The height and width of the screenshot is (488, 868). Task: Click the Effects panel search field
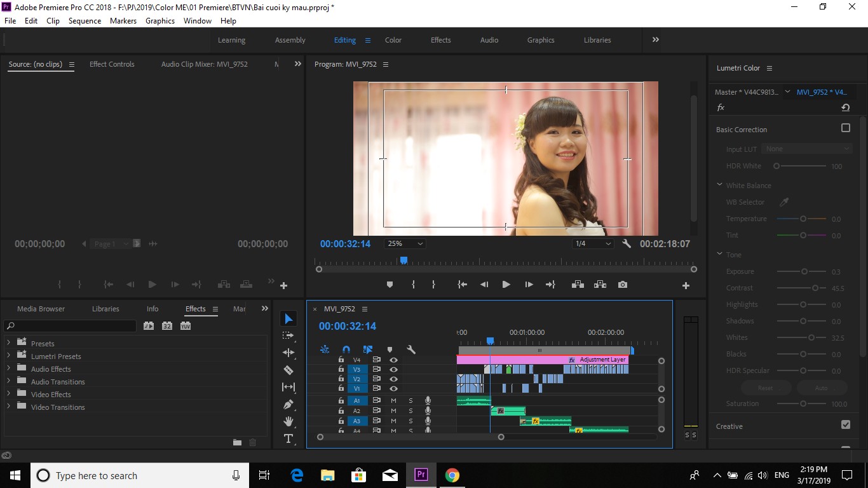point(70,326)
